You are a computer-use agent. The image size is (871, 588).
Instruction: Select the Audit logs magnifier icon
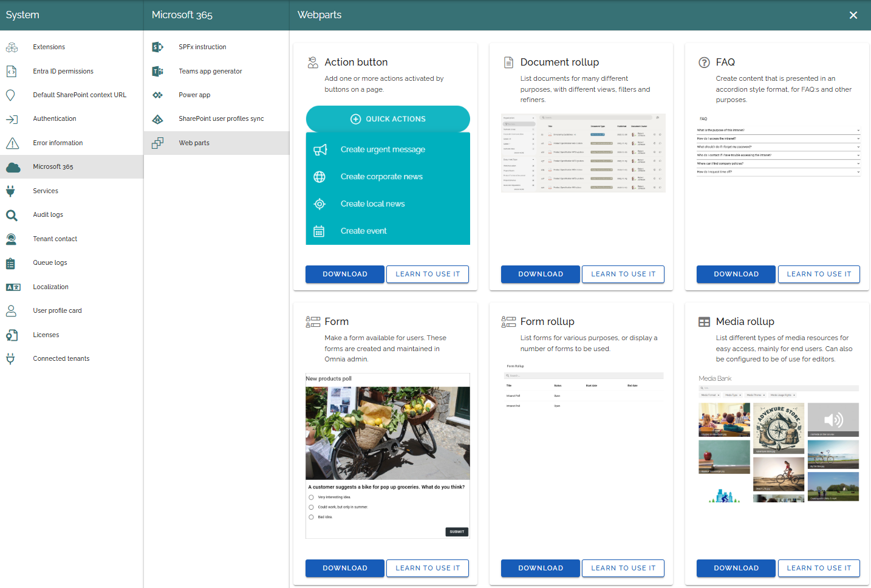12,215
